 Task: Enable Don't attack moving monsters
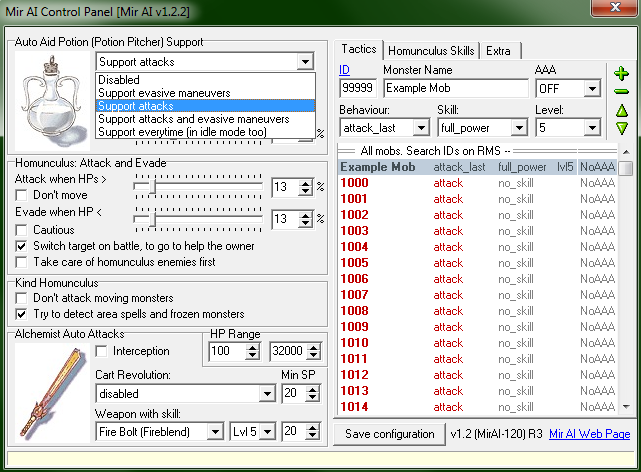click(21, 298)
